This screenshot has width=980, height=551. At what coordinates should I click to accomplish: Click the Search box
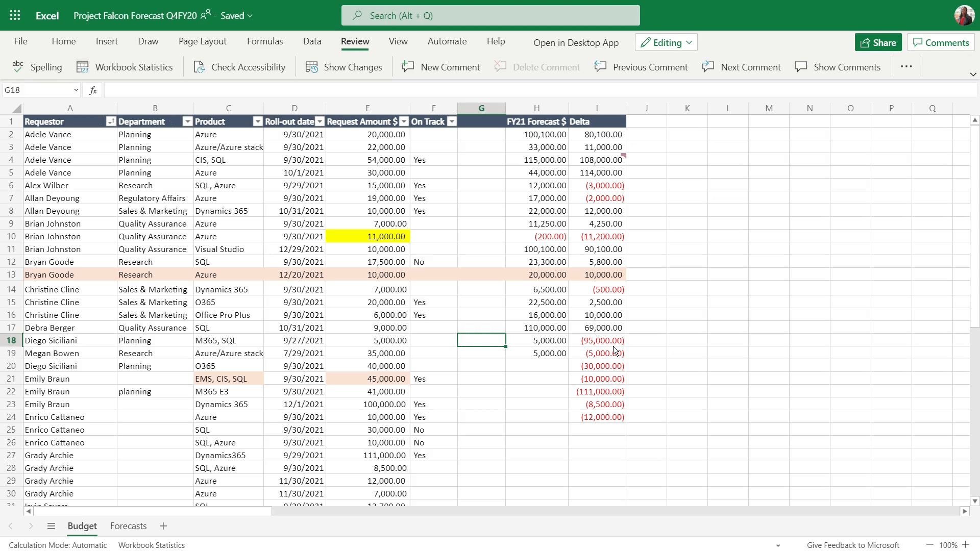coord(491,15)
